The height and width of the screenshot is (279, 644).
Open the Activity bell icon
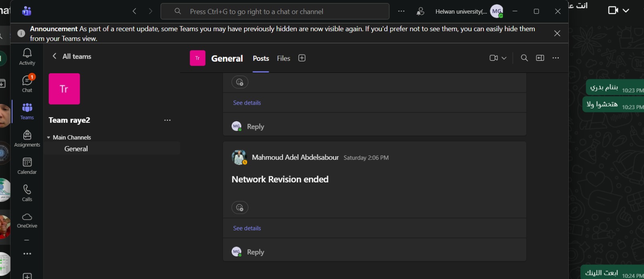click(x=27, y=57)
